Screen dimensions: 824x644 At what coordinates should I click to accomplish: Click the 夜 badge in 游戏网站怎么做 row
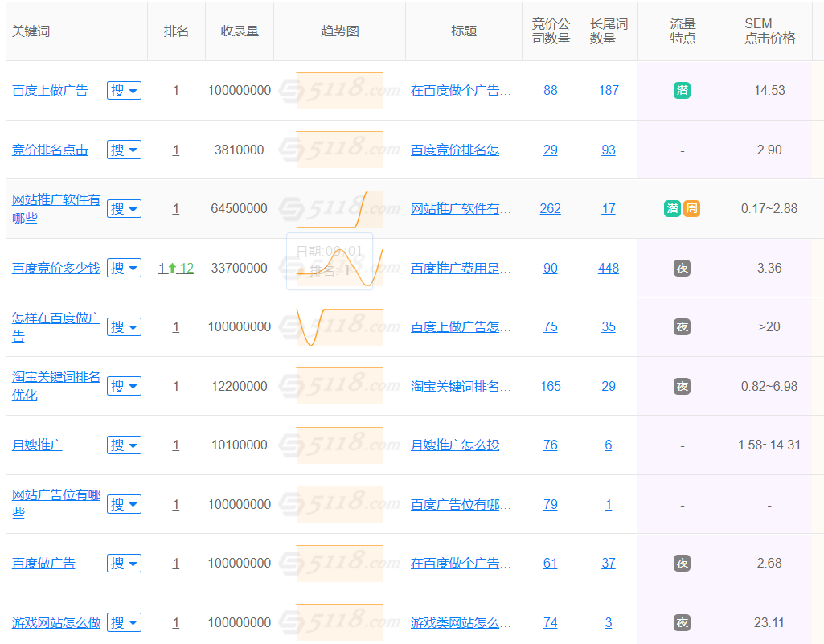(x=682, y=623)
